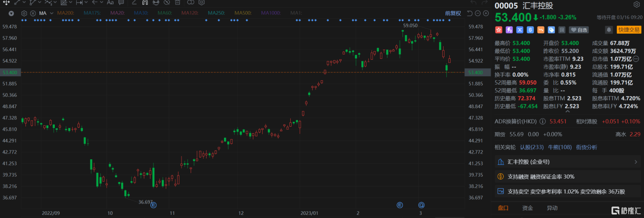Zoom in chart with plus button
644x218 pixels.
(486, 13)
